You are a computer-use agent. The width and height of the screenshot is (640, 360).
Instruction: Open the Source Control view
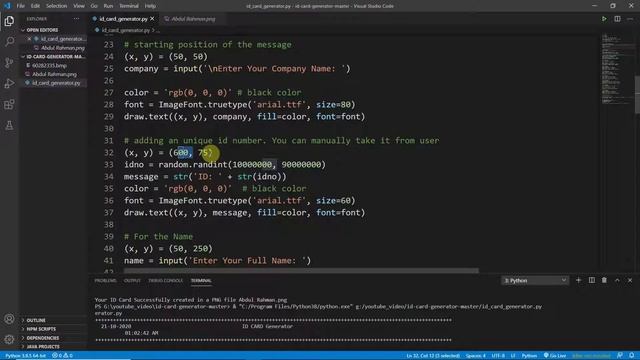(x=9, y=62)
